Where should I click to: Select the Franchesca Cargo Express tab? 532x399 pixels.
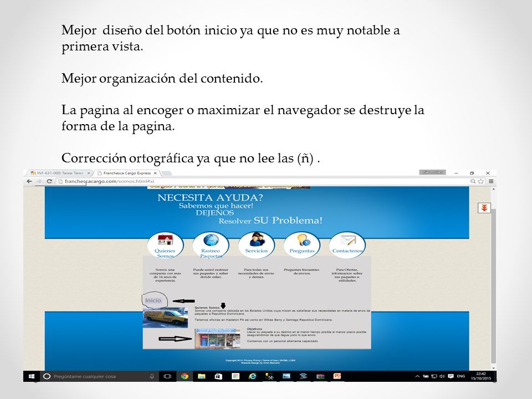(127, 173)
